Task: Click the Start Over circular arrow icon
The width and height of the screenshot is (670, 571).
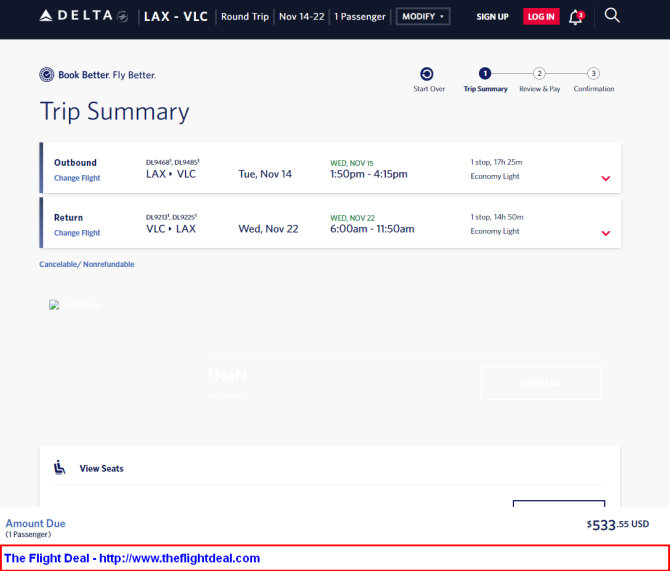Action: (x=426, y=74)
